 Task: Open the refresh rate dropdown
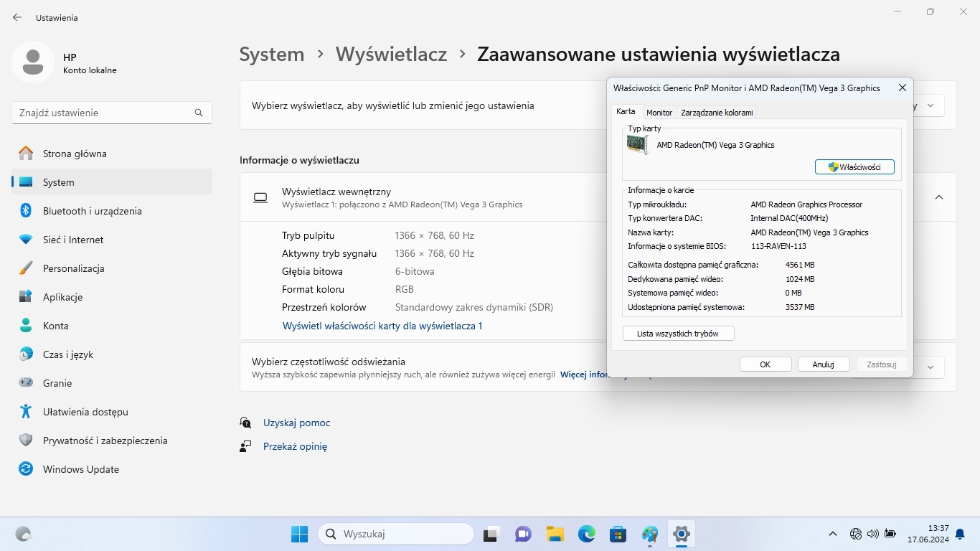click(930, 367)
